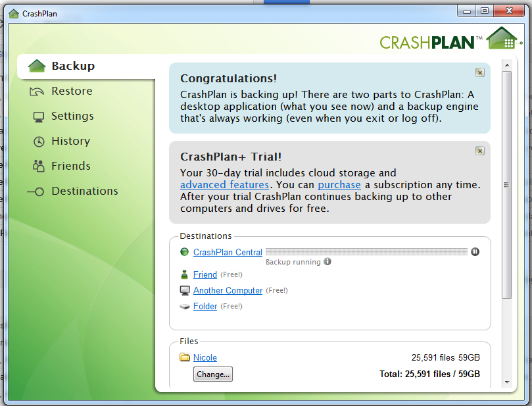
Task: Click the CrashPlan Central backup progress bar
Action: coord(366,251)
